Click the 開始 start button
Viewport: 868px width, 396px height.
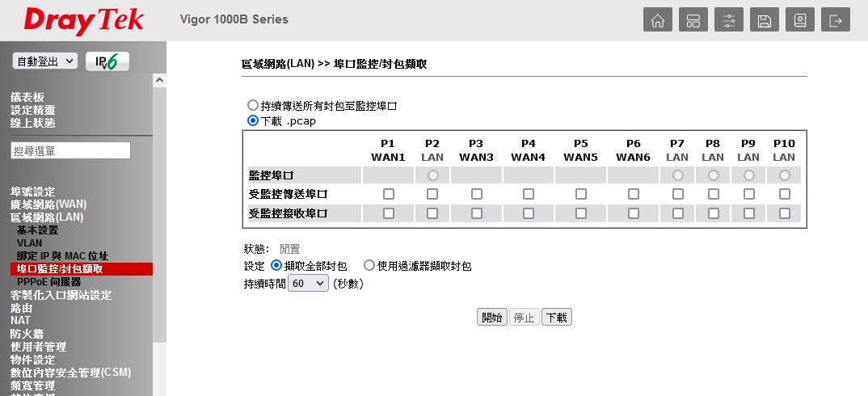coord(491,318)
